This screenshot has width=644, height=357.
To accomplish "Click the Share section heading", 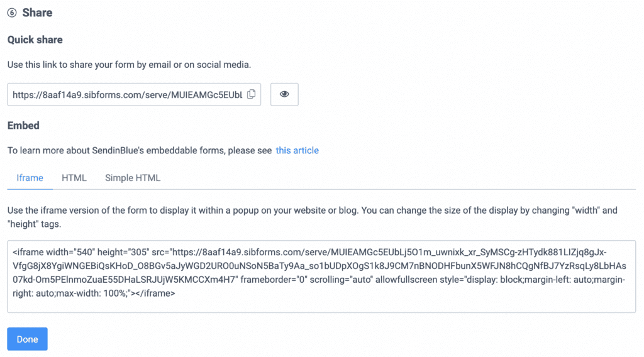I will click(37, 13).
